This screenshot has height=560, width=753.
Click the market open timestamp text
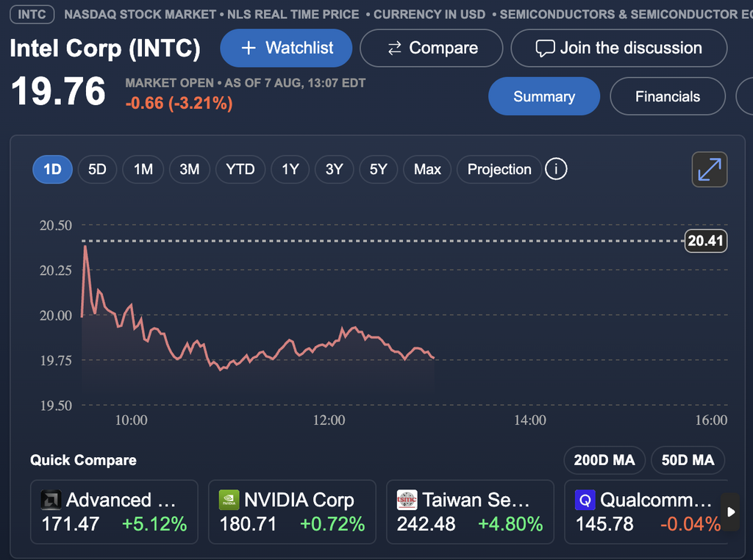pos(246,83)
